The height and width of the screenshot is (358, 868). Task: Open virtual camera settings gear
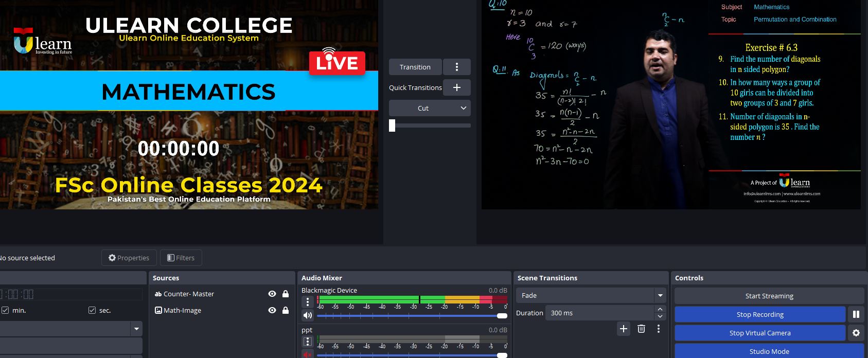pyautogui.click(x=856, y=333)
